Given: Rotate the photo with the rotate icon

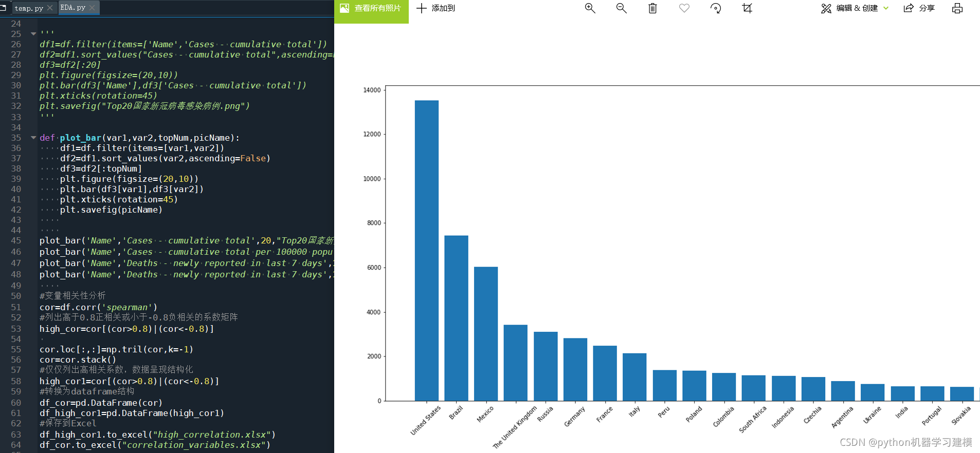Looking at the screenshot, I should 716,8.
